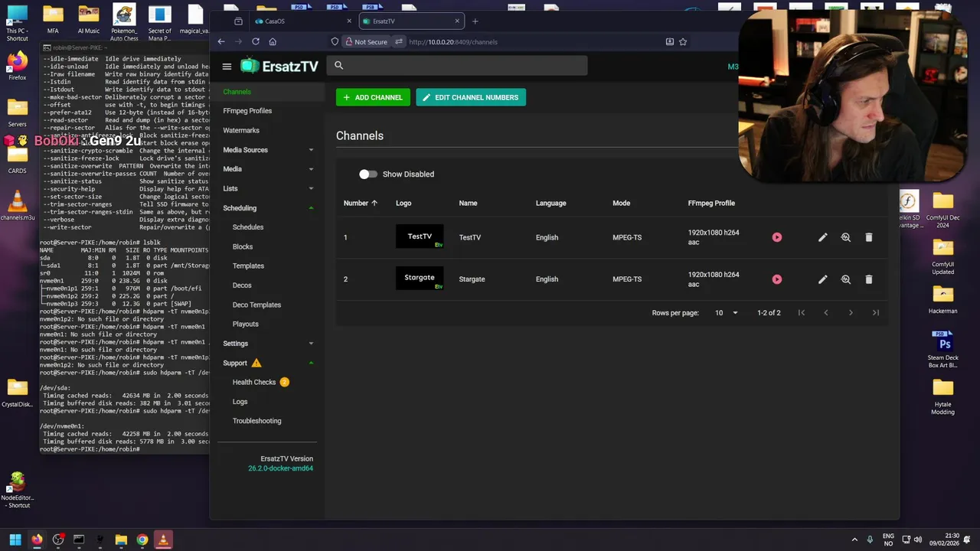Click the browser address bar URL
This screenshot has height=551, width=980.
pos(453,42)
